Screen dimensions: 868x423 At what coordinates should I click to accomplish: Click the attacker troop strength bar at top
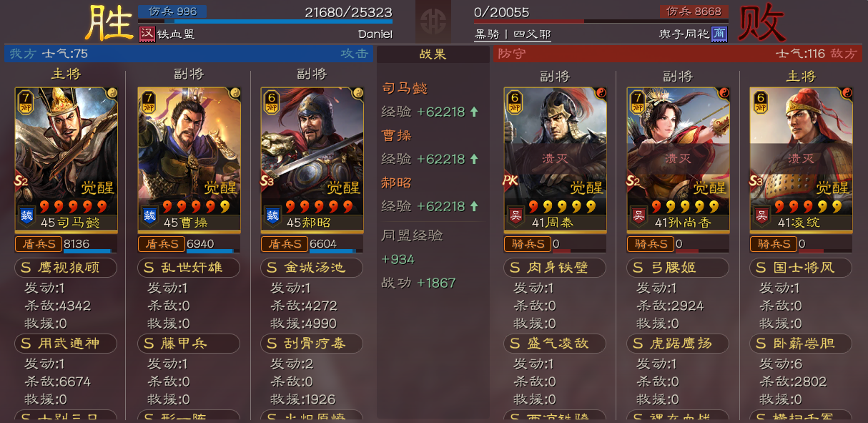click(x=265, y=21)
